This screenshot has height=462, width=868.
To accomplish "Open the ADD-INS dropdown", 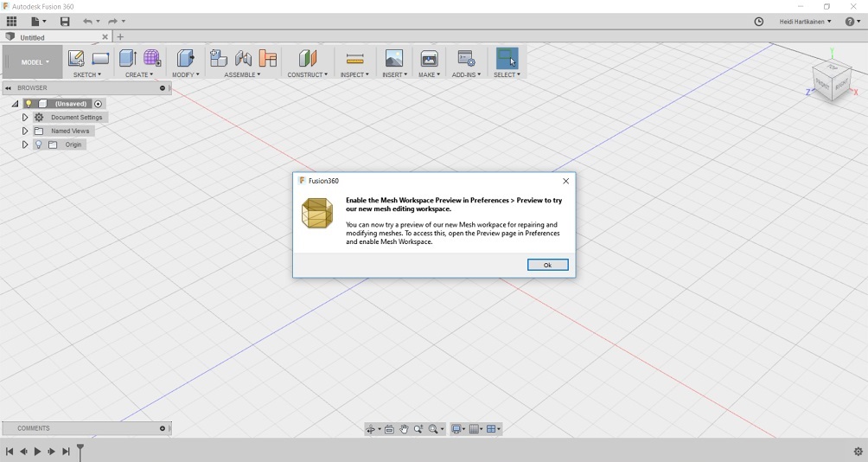I will pyautogui.click(x=466, y=74).
